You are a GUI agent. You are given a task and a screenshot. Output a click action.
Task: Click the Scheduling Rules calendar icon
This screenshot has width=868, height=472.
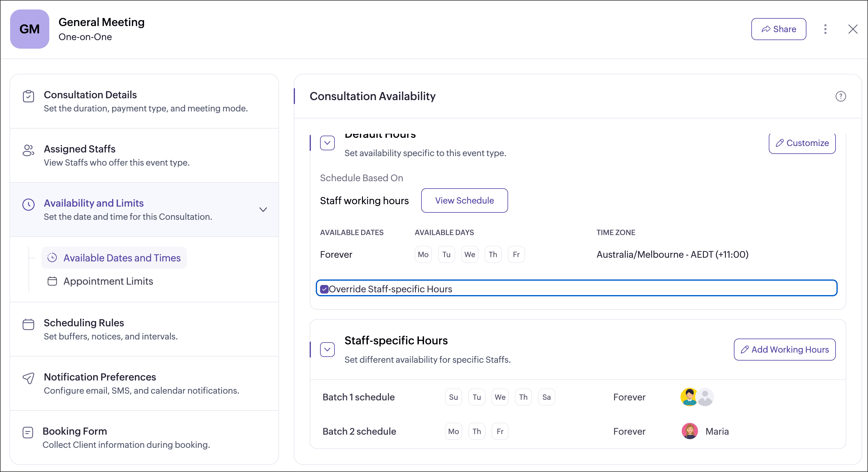tap(28, 324)
